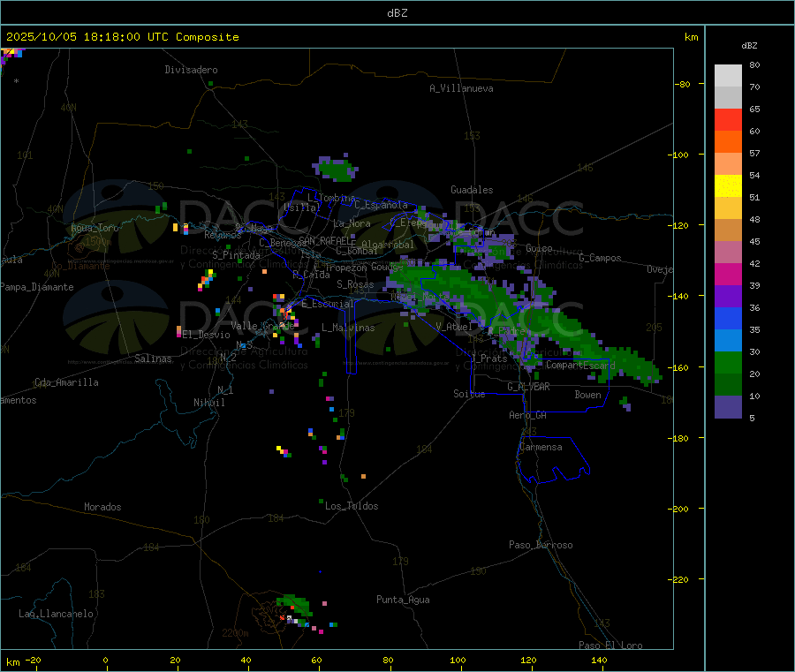Click the Guadales location label

pyautogui.click(x=472, y=190)
